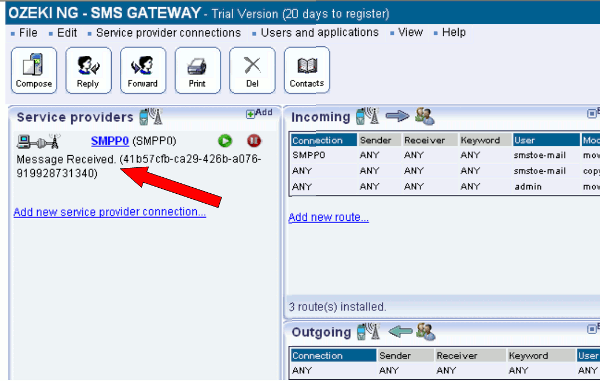Image resolution: width=600 pixels, height=381 pixels.
Task: Click the Incoming panel title
Action: (321, 117)
